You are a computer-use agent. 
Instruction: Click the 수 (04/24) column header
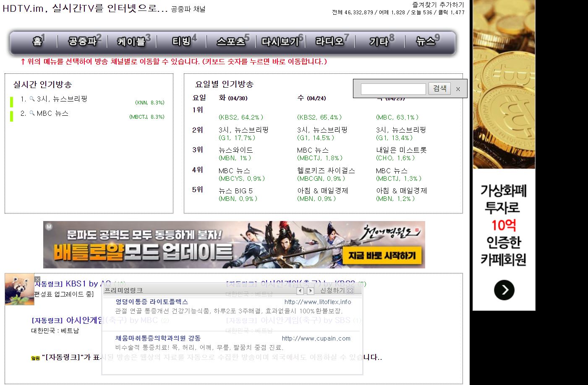click(311, 98)
